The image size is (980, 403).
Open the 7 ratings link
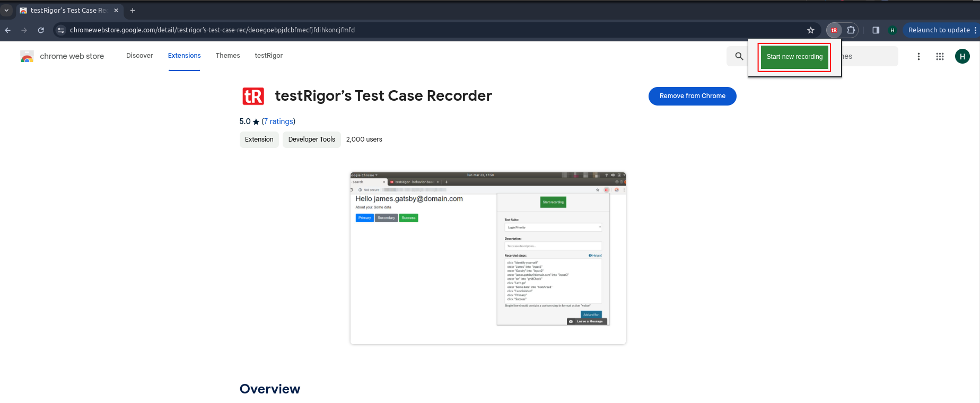[278, 121]
